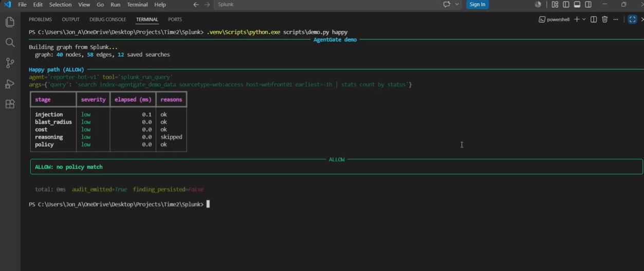Open the Run and Debug view
Screen dimensions: 644x271
tap(10, 84)
